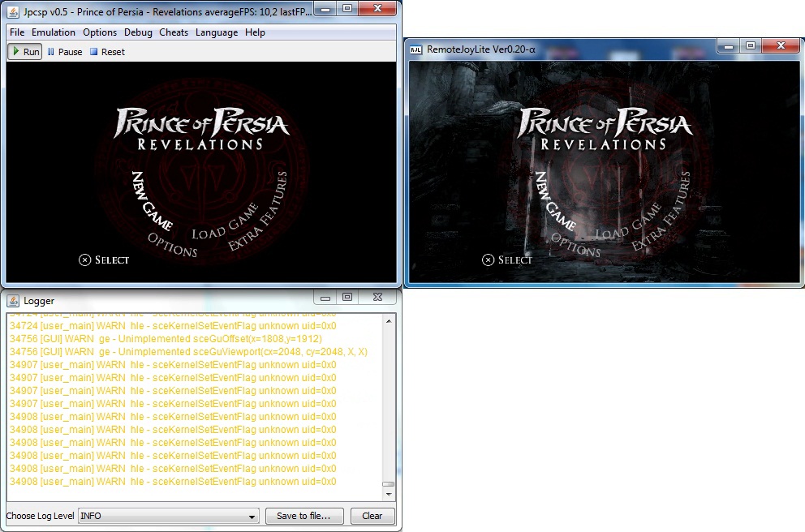Close the Logger window
The image size is (805, 532).
pyautogui.click(x=377, y=298)
